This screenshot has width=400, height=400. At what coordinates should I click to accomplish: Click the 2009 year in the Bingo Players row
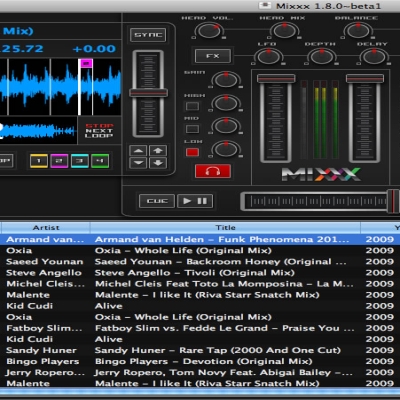click(380, 361)
